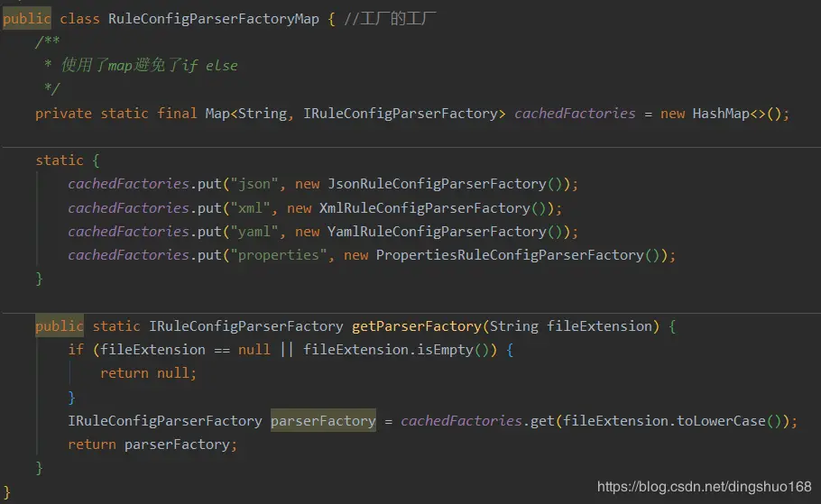The width and height of the screenshot is (821, 504).
Task: Click the comment text '使用了map避免了if else'
Action: click(149, 66)
